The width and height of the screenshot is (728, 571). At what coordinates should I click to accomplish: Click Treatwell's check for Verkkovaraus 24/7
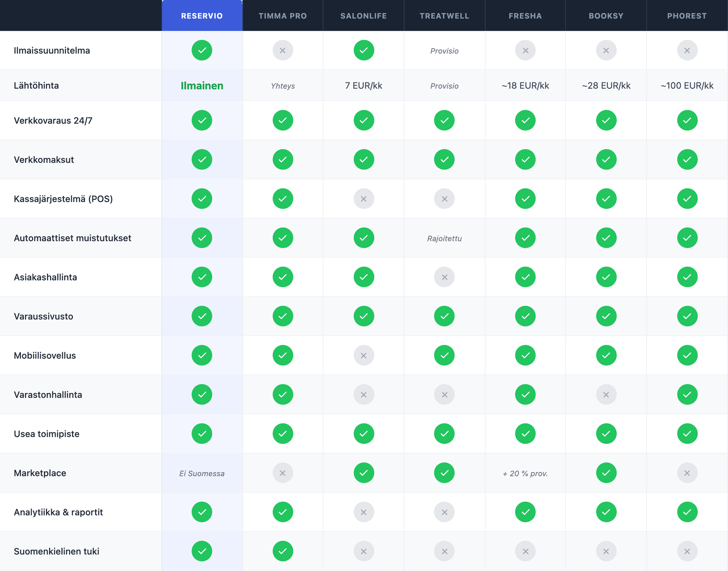[x=444, y=120]
